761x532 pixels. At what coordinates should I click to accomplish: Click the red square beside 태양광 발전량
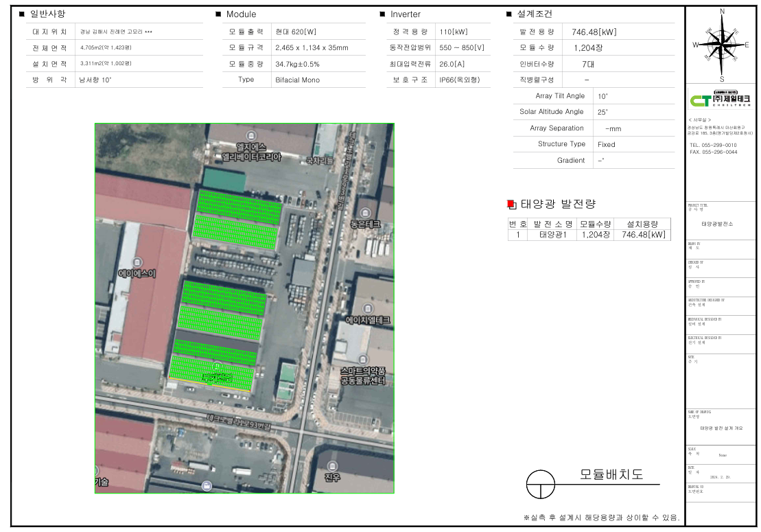pyautogui.click(x=510, y=204)
